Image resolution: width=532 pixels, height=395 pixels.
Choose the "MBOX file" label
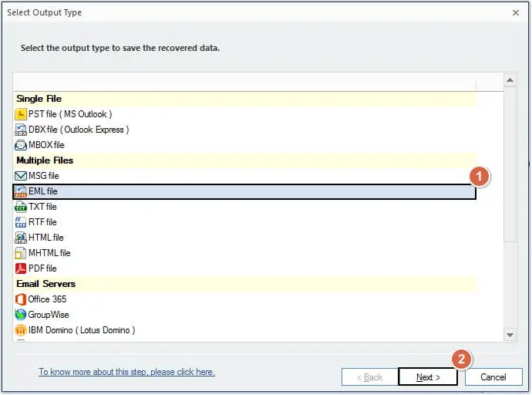coord(46,145)
